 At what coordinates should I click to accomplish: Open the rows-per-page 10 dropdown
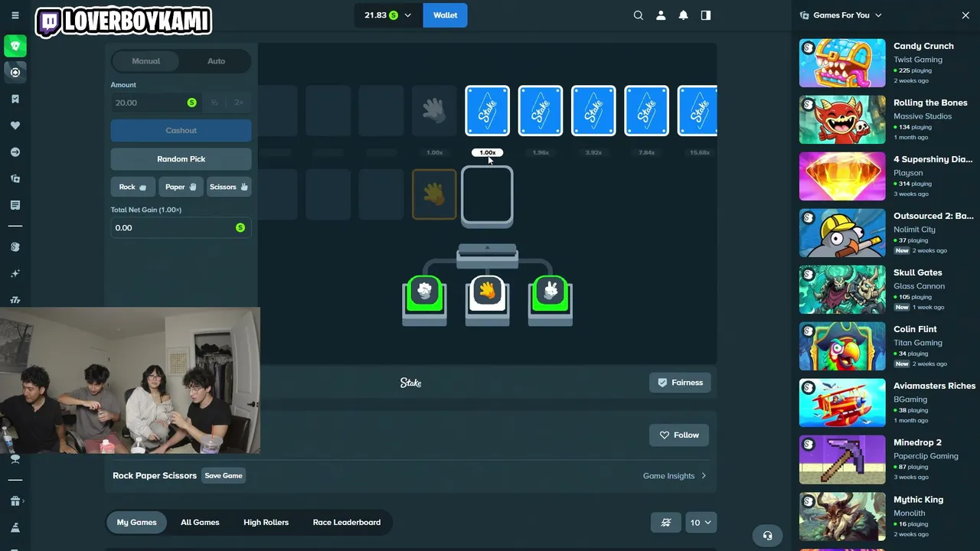coord(701,523)
